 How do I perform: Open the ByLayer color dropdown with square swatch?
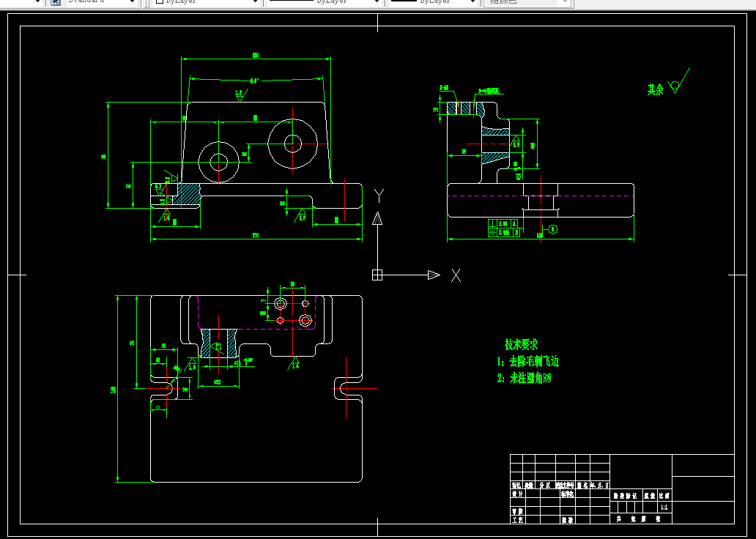(207, 2)
